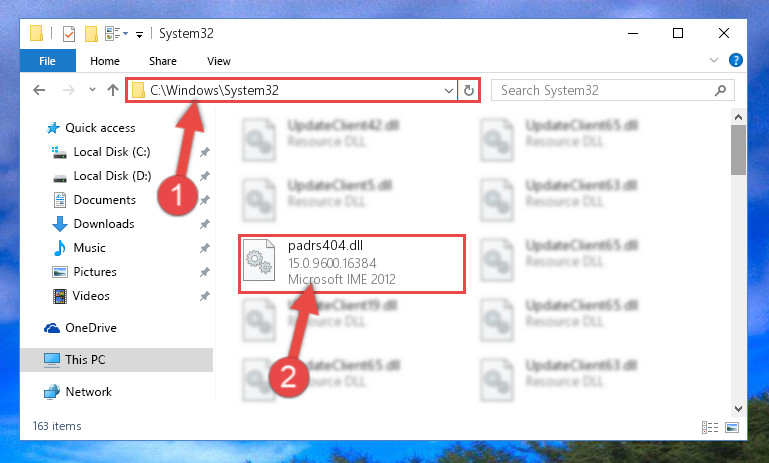Click the Properties quick access toolbar icon

click(x=69, y=34)
